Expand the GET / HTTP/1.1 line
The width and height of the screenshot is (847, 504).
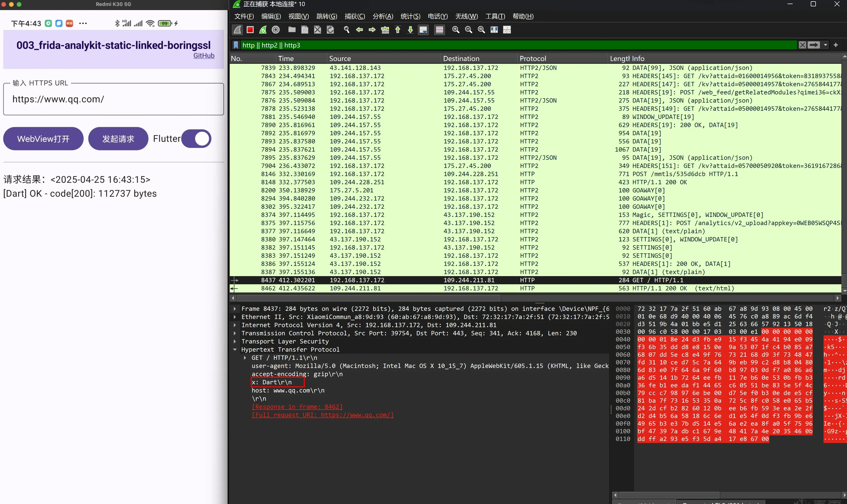tap(245, 358)
